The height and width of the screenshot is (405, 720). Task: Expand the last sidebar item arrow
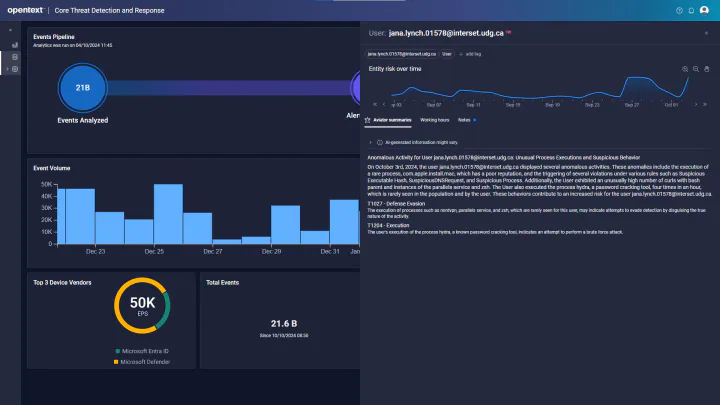(x=7, y=69)
